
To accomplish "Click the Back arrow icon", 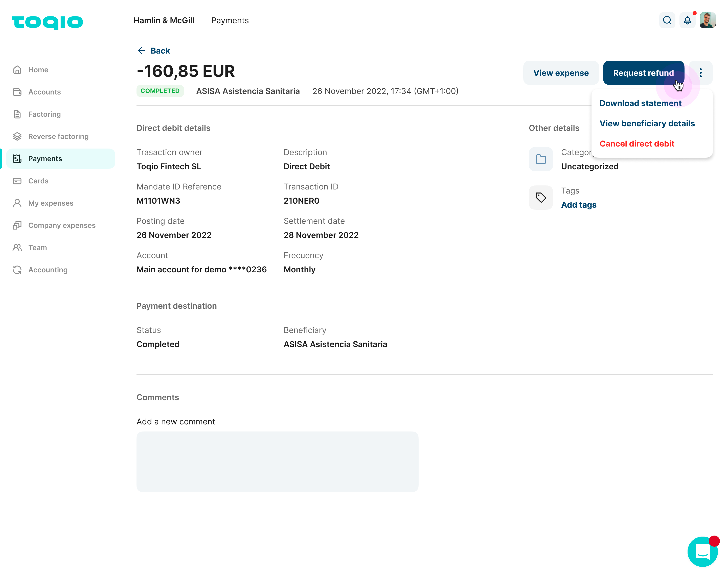I will pyautogui.click(x=142, y=51).
